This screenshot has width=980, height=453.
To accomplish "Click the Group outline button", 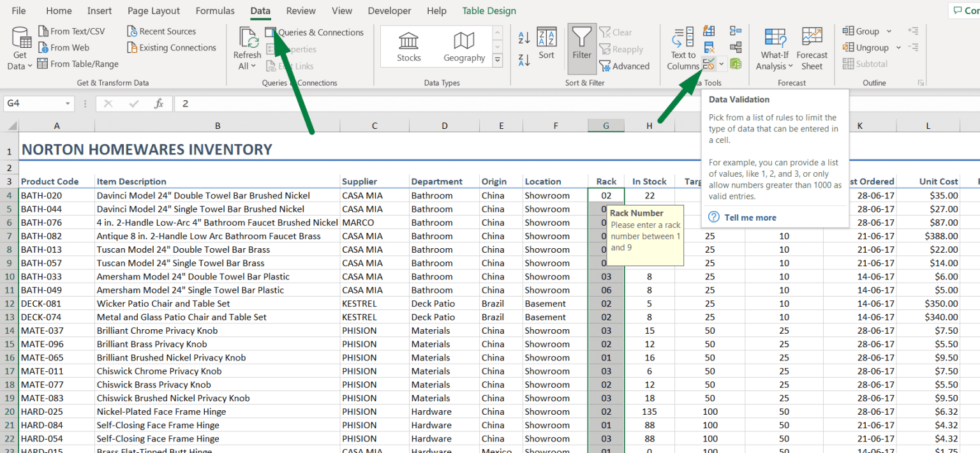I will [861, 31].
